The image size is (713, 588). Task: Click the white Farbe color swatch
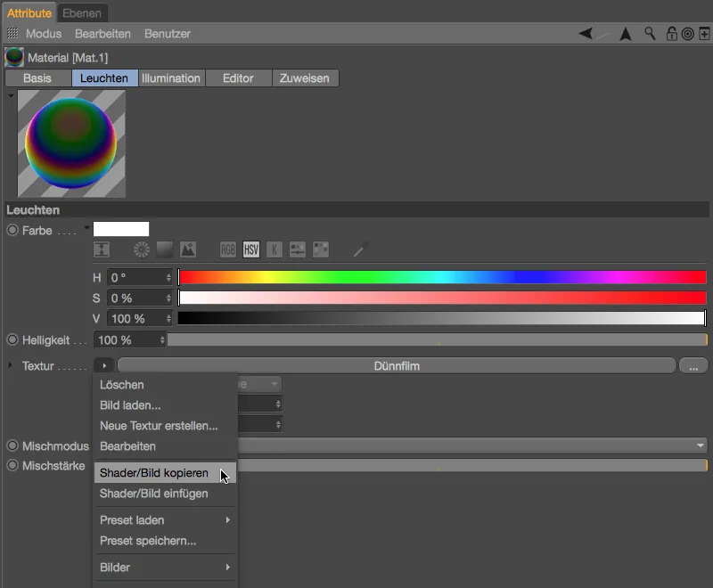tap(121, 229)
